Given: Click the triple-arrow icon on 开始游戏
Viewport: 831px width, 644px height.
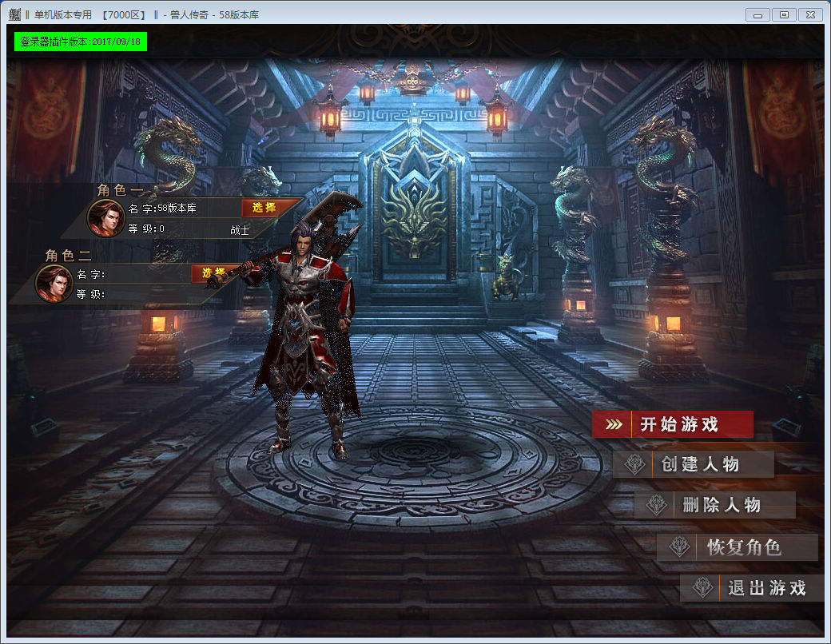Looking at the screenshot, I should [614, 424].
